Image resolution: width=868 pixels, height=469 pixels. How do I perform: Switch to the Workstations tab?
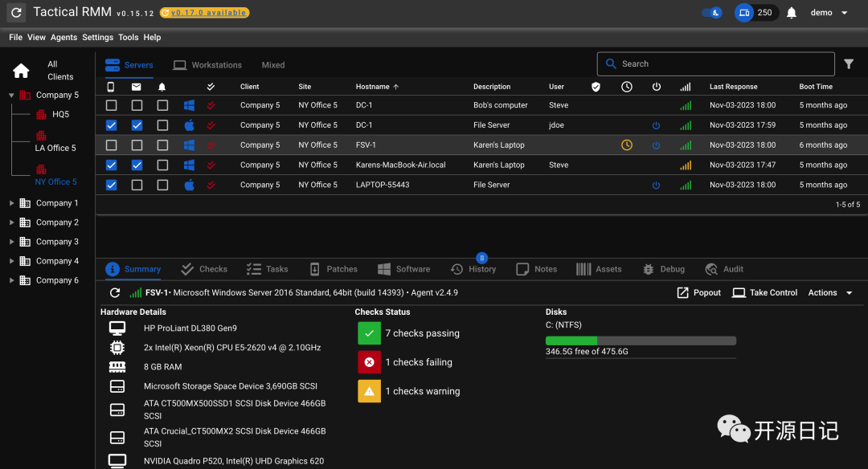point(207,65)
